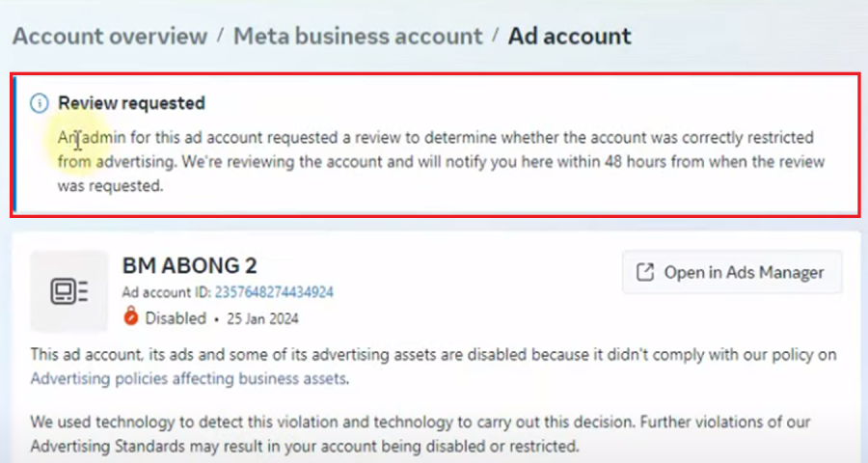868x463 pixels.
Task: Click the Ad account ID label
Action: pyautogui.click(x=167, y=292)
